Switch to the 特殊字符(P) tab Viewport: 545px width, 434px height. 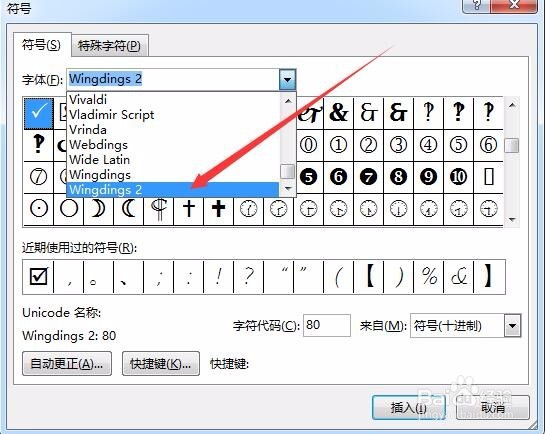(x=110, y=46)
